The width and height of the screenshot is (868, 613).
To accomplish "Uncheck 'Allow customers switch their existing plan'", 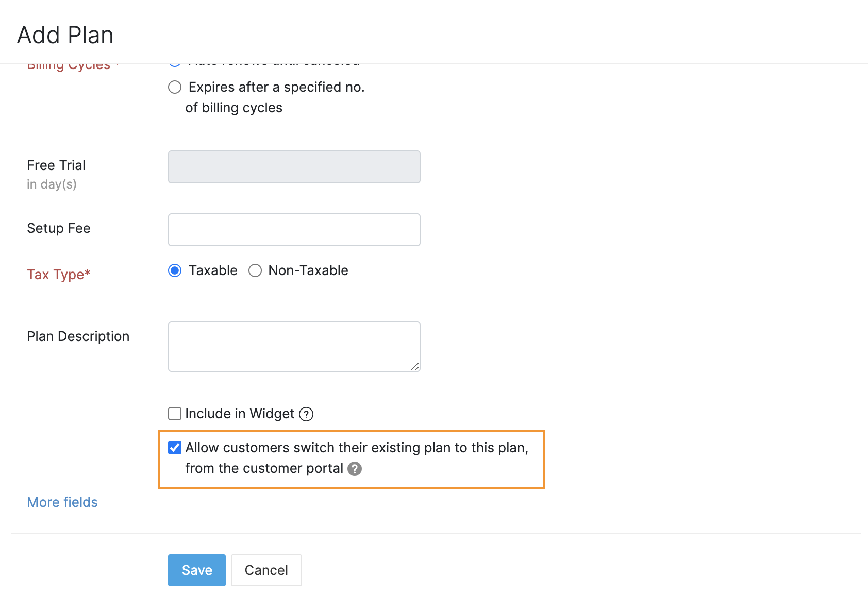I will coord(174,448).
